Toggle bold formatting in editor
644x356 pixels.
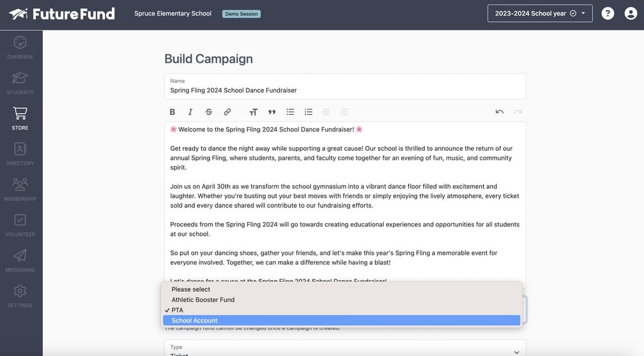click(172, 112)
